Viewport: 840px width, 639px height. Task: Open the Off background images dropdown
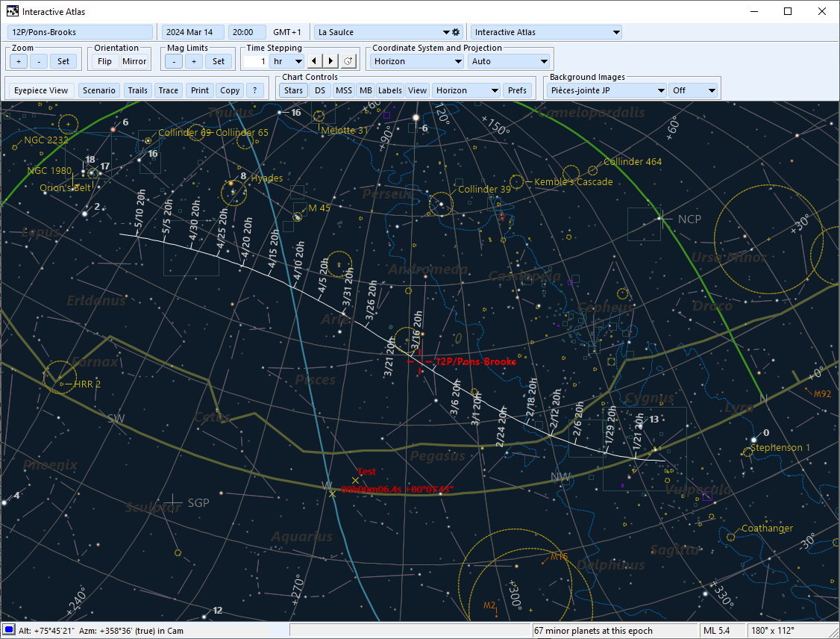pyautogui.click(x=694, y=90)
